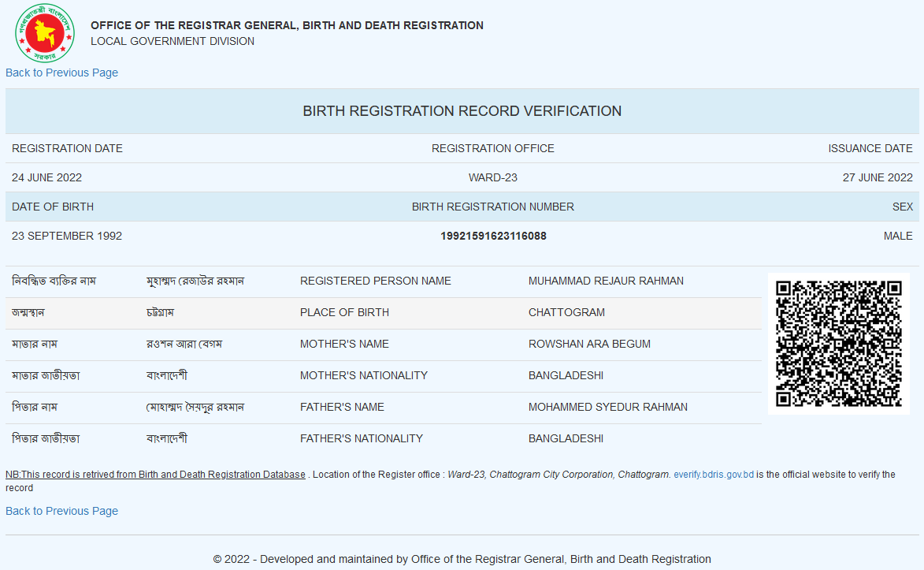Click the mother's name ROWSHAN ARA BEGUM
The height and width of the screenshot is (570, 924).
589,344
